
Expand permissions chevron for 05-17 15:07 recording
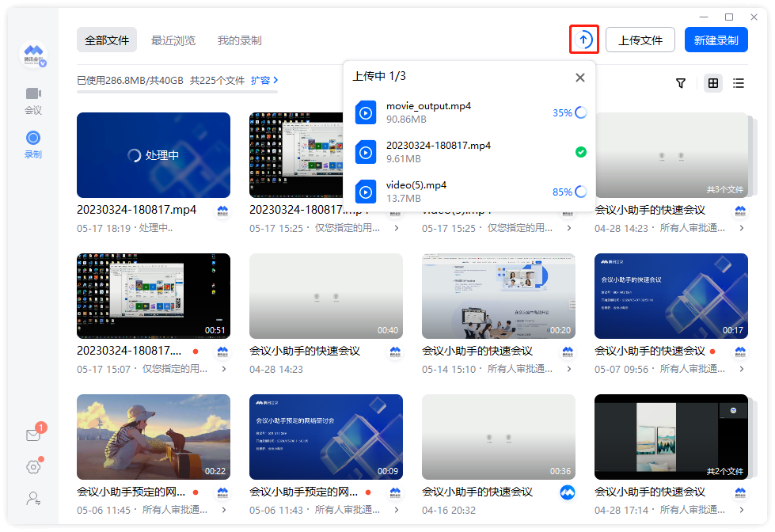pos(224,369)
